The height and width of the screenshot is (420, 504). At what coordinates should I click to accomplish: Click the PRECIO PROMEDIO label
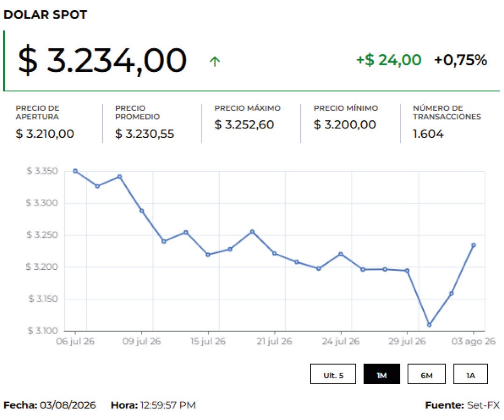click(137, 112)
